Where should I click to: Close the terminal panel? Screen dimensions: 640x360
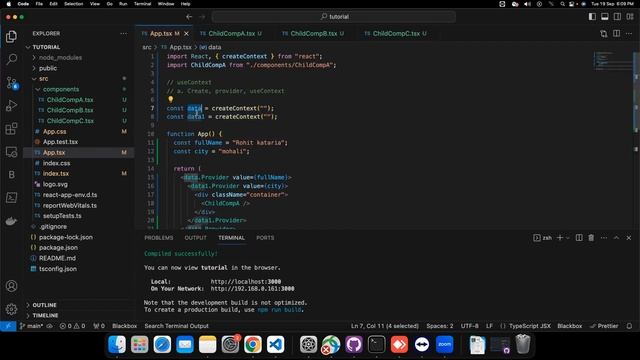click(x=629, y=238)
